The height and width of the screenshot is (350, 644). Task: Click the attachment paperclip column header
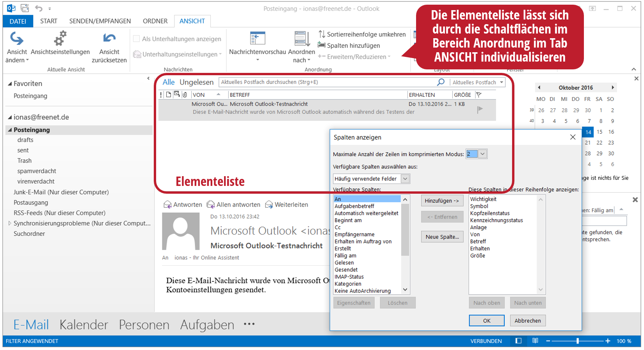coord(185,95)
